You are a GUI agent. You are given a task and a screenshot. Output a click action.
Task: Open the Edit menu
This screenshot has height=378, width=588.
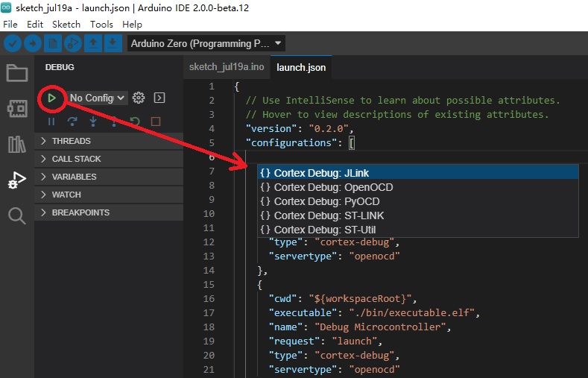coord(35,25)
